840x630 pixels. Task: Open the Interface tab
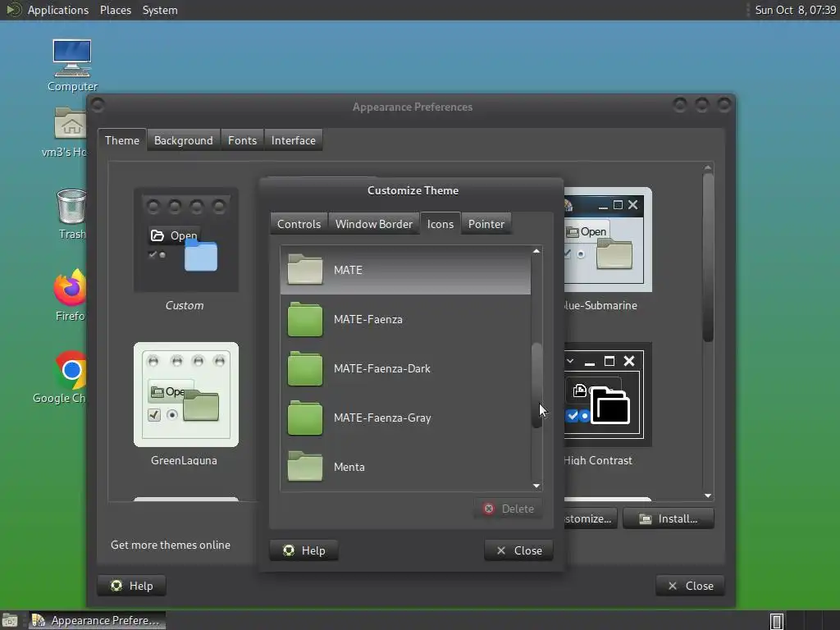293,140
